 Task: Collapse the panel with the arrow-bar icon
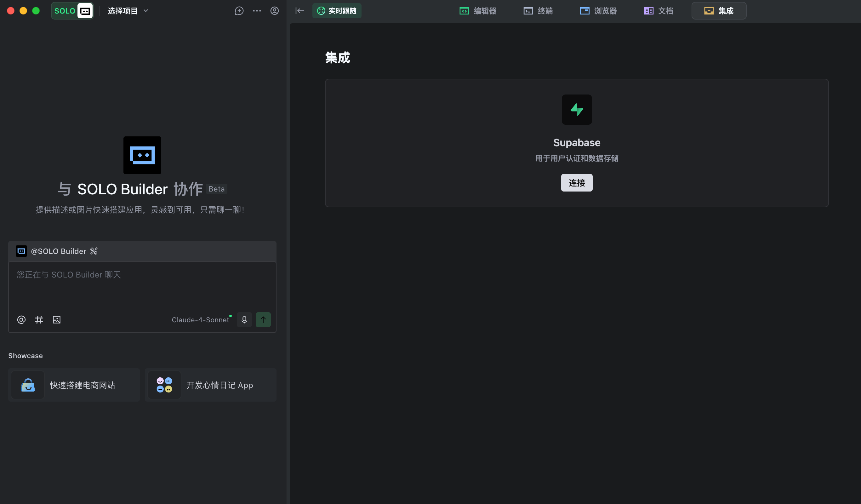point(299,11)
